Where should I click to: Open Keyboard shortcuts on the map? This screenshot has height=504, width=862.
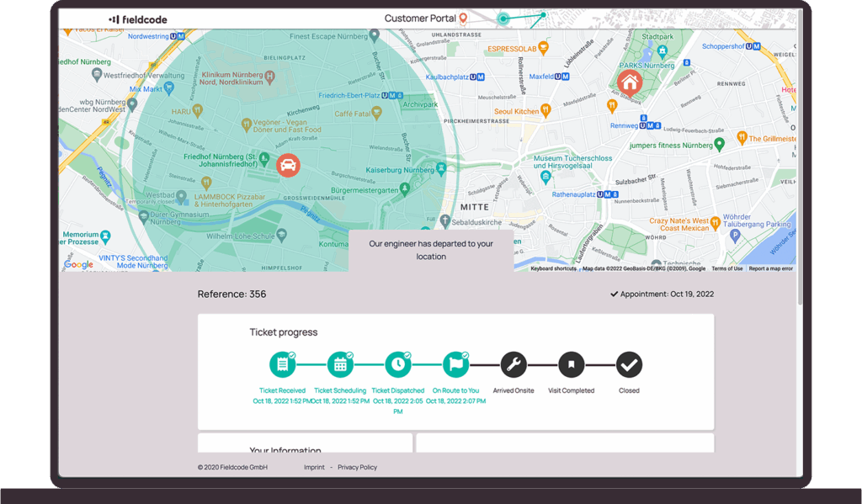(553, 268)
